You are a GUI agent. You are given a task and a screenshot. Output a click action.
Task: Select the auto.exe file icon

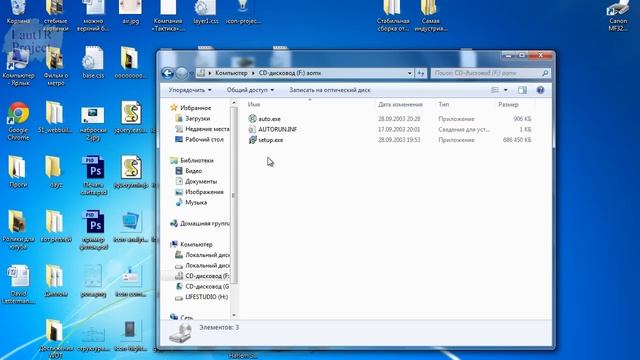[252, 119]
